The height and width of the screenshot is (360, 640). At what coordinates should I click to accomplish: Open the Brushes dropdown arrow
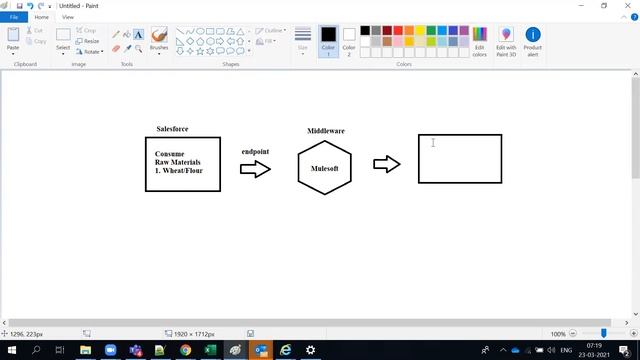(x=159, y=54)
